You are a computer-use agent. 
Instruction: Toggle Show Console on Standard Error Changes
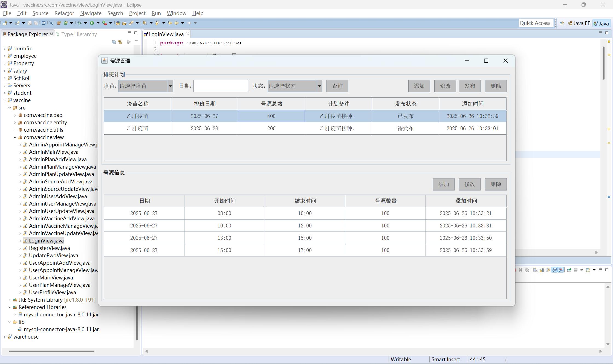pos(561,270)
